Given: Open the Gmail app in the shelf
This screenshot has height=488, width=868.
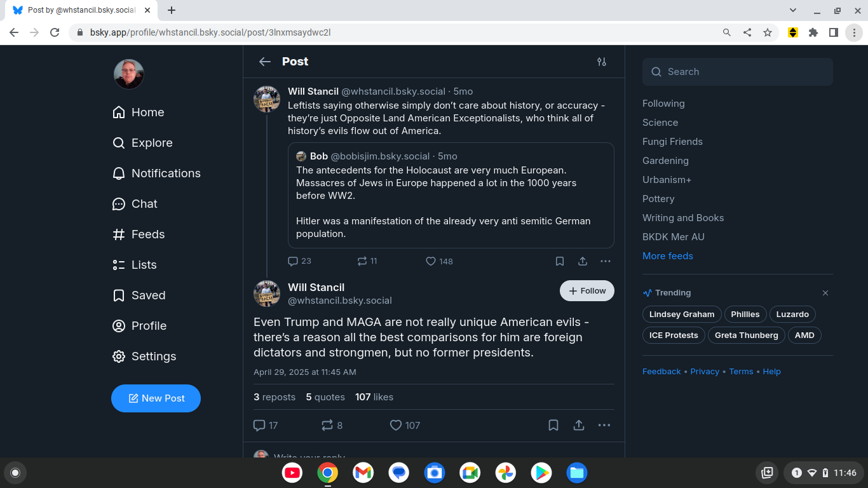Looking at the screenshot, I should pyautogui.click(x=363, y=473).
